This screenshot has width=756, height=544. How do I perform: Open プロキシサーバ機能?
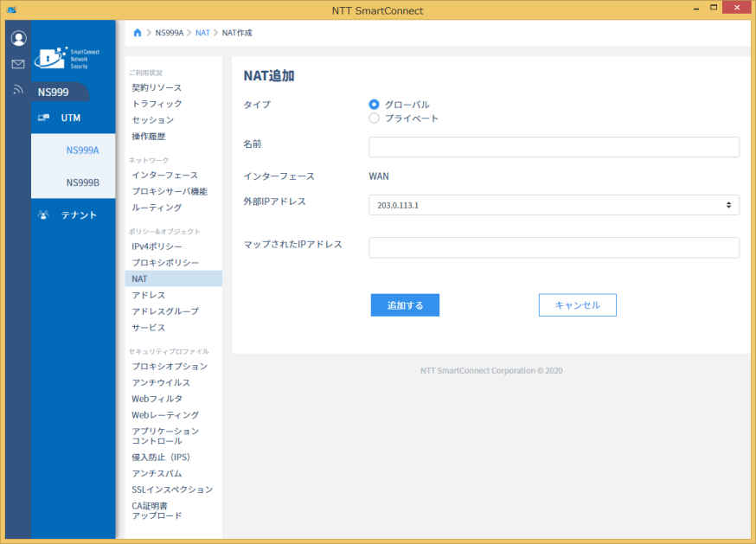pos(170,191)
